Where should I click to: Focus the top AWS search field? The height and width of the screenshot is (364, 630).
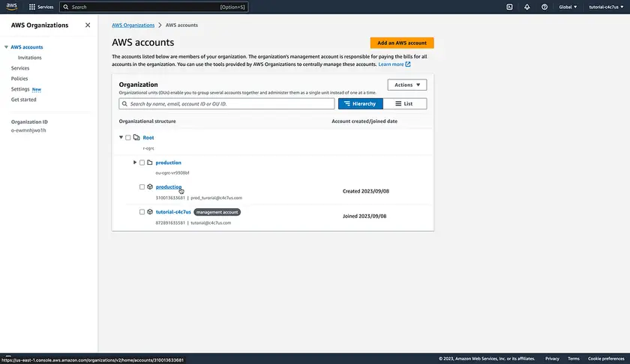point(154,7)
